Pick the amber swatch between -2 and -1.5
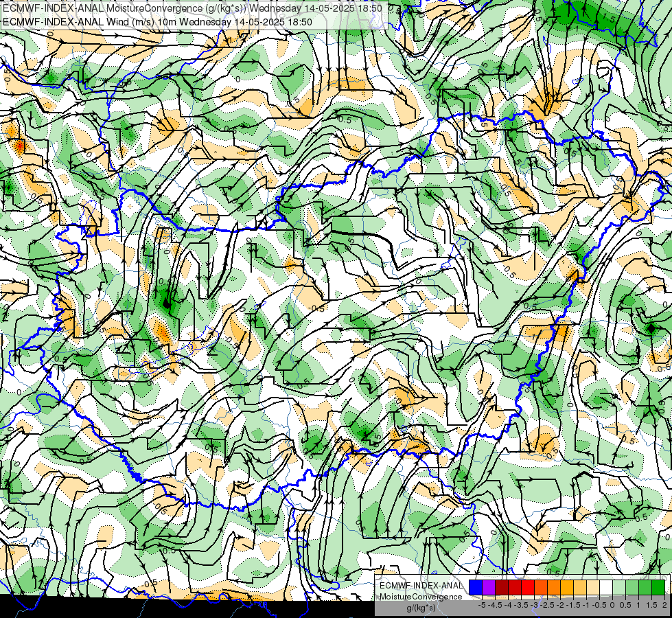This screenshot has height=618, width=672. pos(567,587)
